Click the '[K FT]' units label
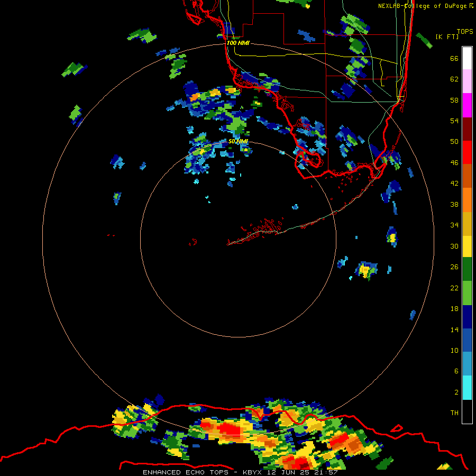The height and width of the screenshot is (476, 476). (x=447, y=36)
